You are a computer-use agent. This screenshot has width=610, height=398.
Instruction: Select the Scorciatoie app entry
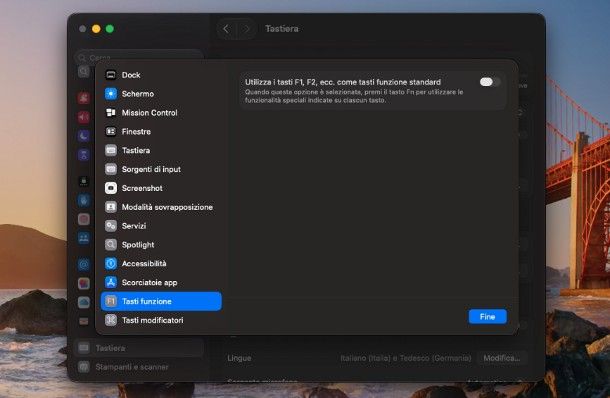point(161,282)
